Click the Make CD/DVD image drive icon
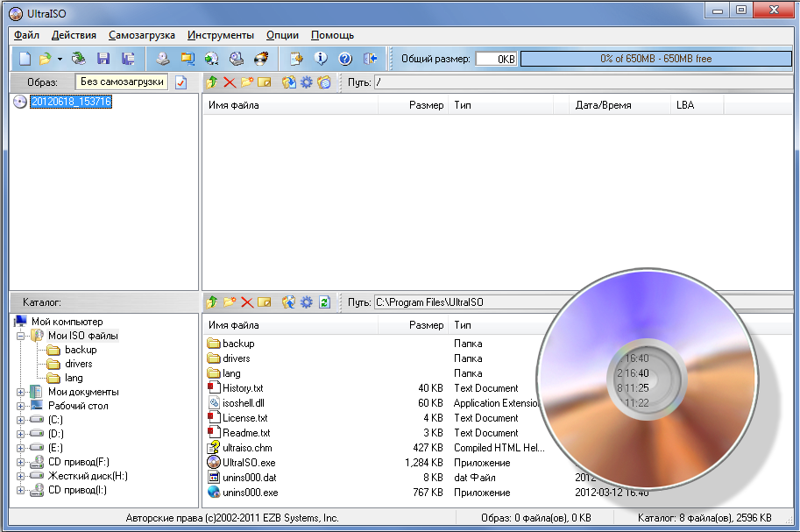Screen dimensions: 800x532 pyautogui.click(x=163, y=59)
